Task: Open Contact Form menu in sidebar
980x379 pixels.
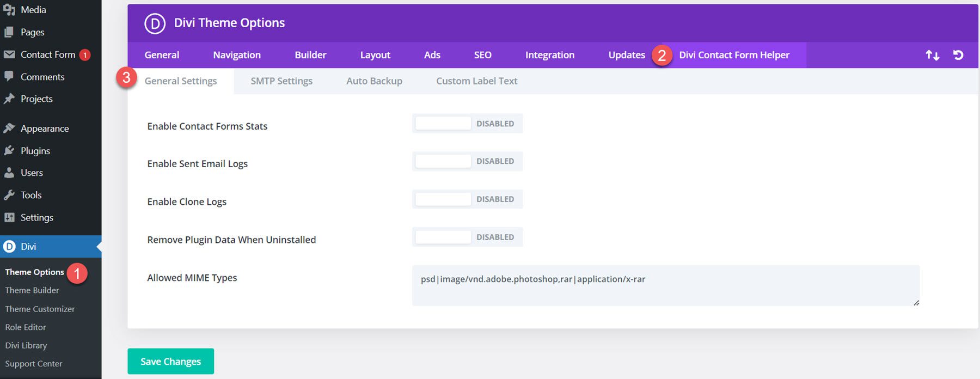Action: coord(47,54)
